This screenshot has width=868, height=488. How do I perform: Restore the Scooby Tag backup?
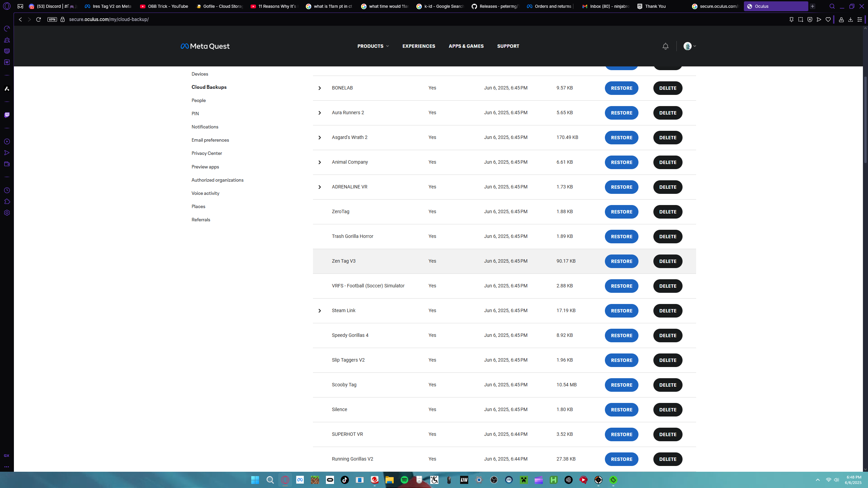click(622, 385)
